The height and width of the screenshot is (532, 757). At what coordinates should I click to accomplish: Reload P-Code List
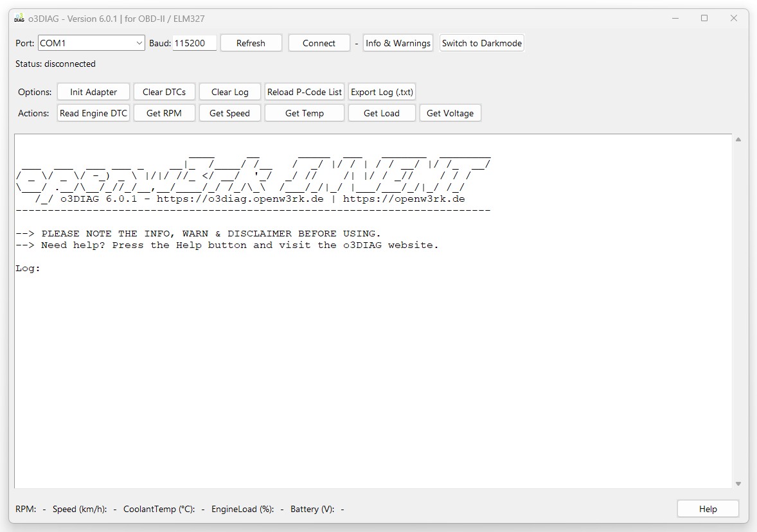point(305,92)
